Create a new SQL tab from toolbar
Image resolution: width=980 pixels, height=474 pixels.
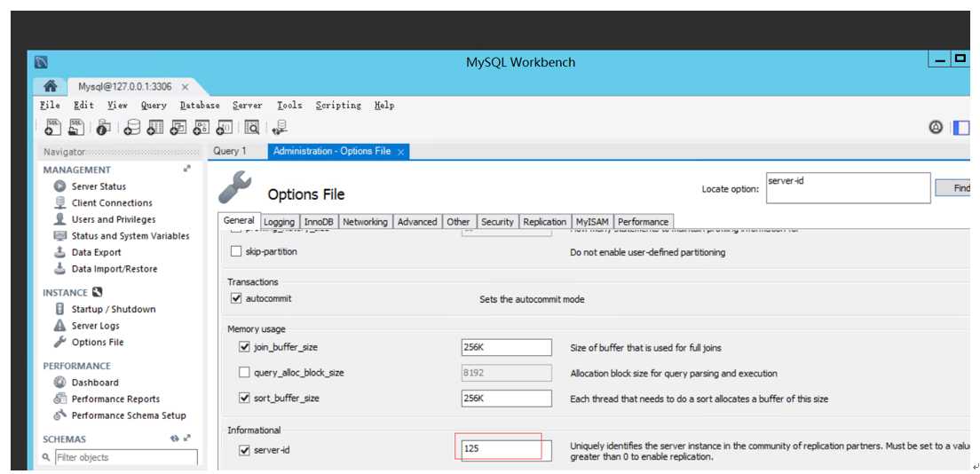(x=53, y=128)
